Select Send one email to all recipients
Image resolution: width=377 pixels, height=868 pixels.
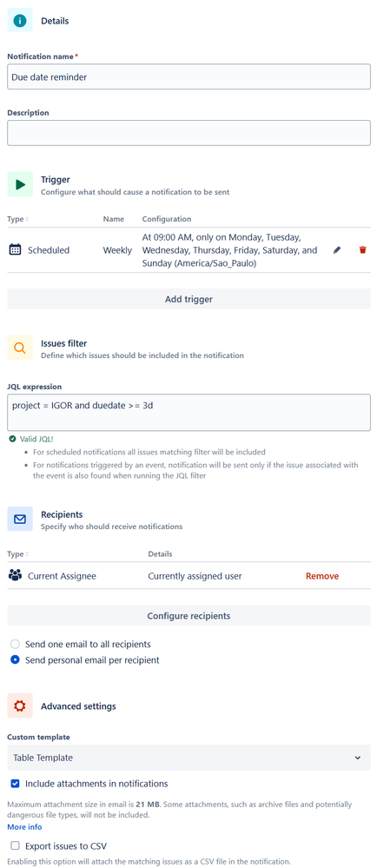click(15, 645)
